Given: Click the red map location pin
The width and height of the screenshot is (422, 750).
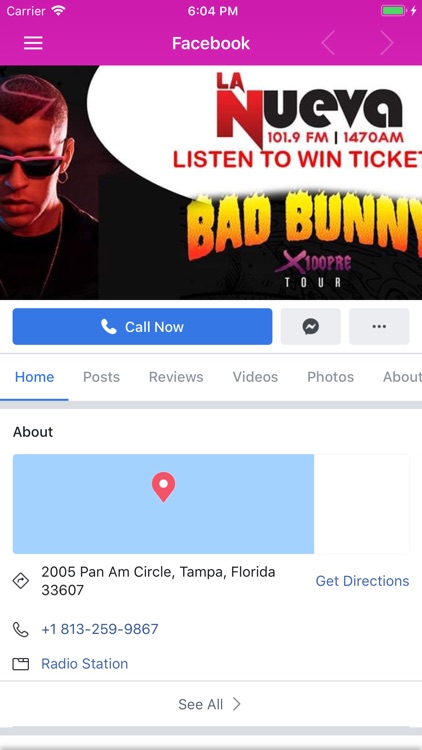Looking at the screenshot, I should [x=164, y=486].
